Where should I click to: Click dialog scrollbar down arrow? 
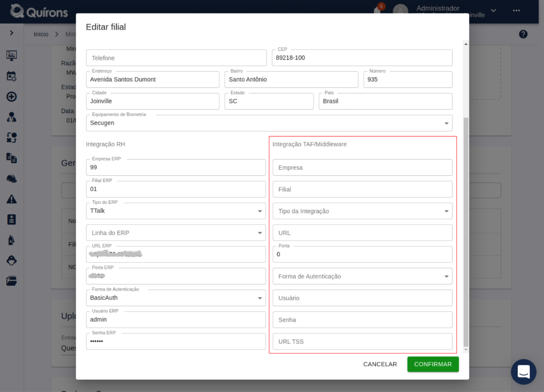click(x=466, y=350)
